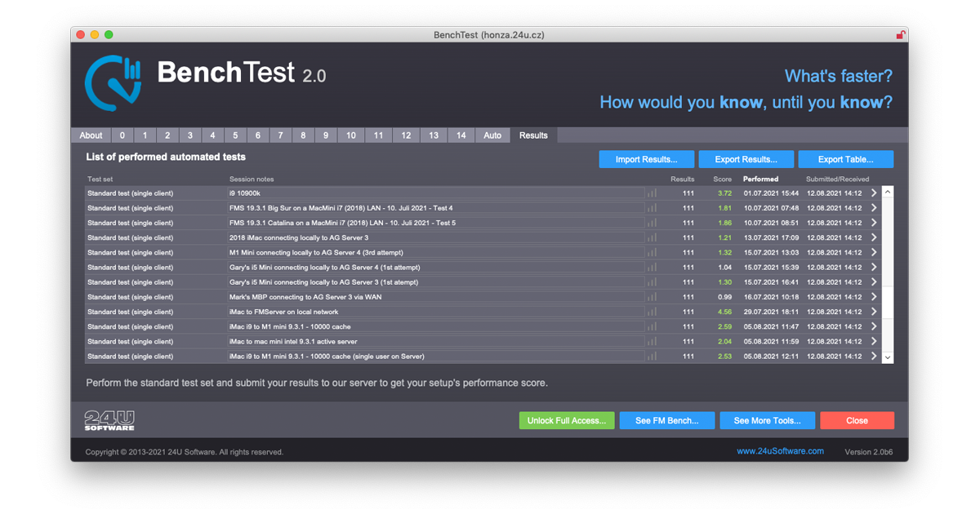Screen dimensions: 980x514
Task: Open the www.24usoftware.com link
Action: click(x=780, y=450)
